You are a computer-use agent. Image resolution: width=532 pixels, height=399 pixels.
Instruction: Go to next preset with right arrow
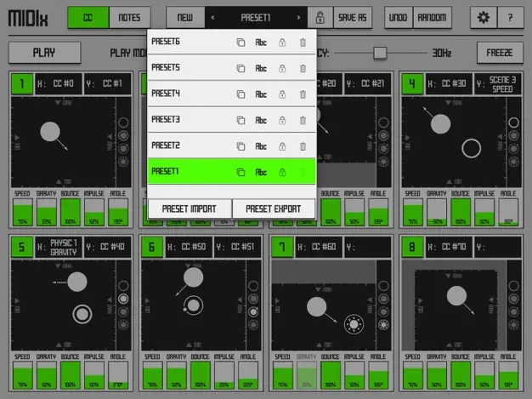click(x=298, y=17)
